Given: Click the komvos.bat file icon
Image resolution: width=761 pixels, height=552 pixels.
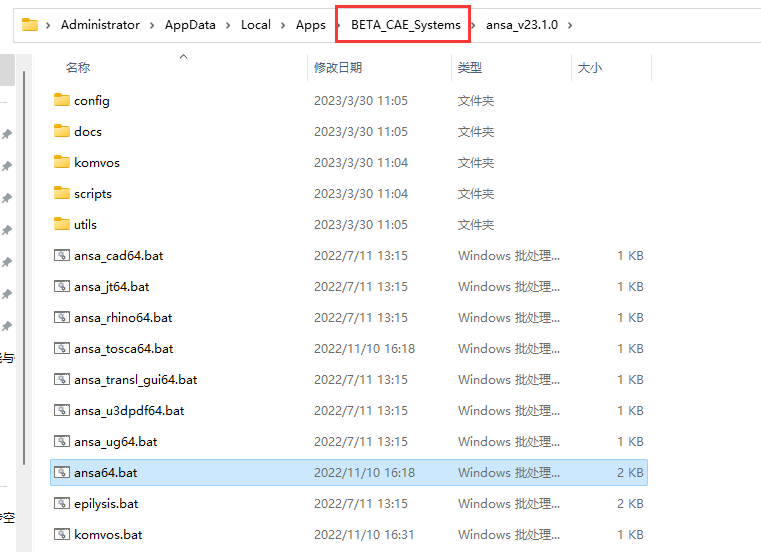Looking at the screenshot, I should click(x=62, y=534).
